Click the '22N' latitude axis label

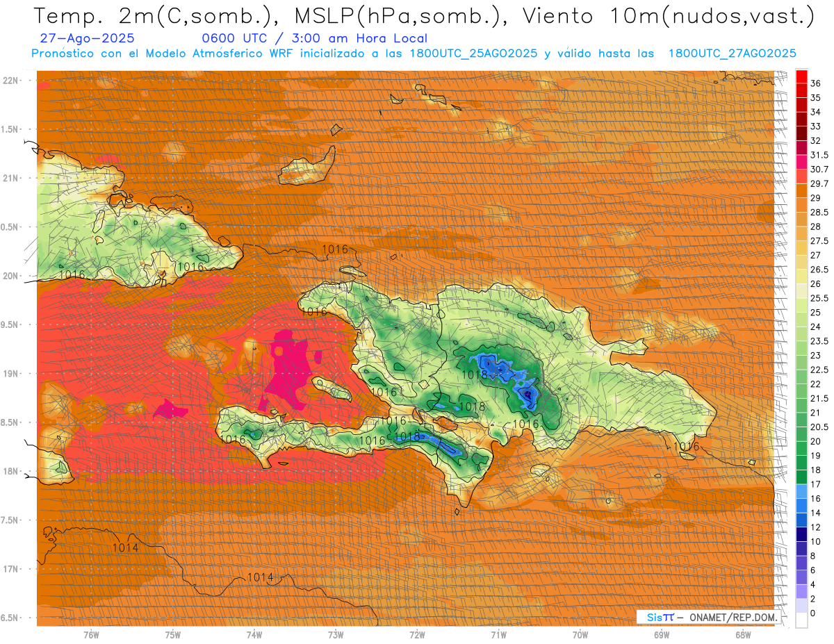[x=10, y=81]
